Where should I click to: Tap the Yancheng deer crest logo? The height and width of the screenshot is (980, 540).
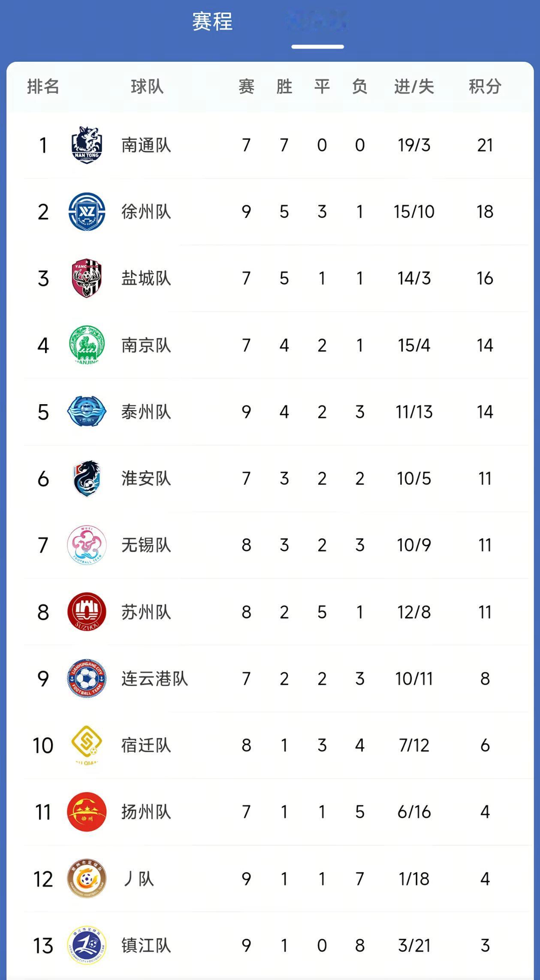click(x=87, y=278)
